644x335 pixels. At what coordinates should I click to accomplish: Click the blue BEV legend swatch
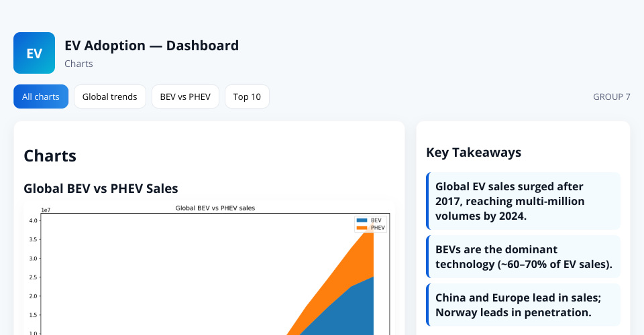362,220
